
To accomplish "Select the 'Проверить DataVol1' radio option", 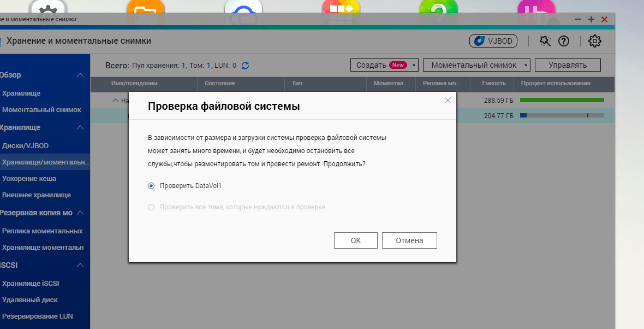I will (x=151, y=186).
